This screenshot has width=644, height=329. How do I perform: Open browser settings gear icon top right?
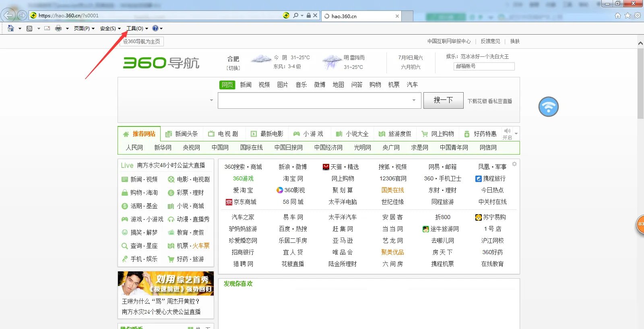pos(638,15)
